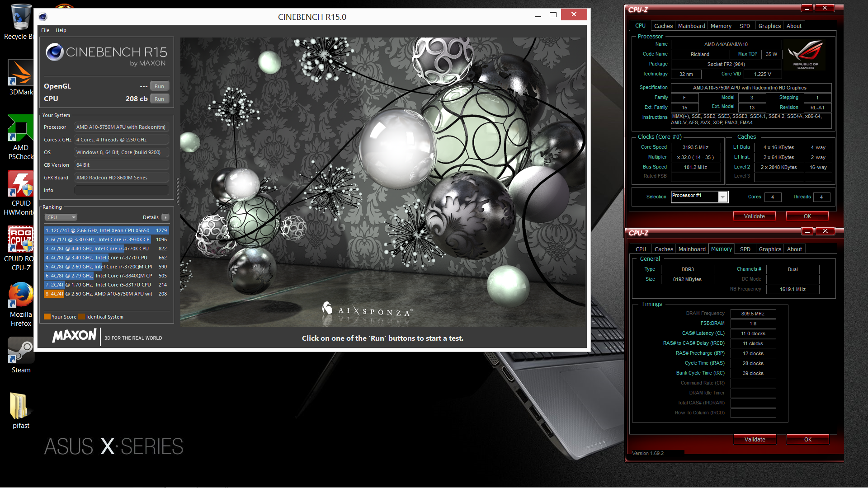868x488 pixels.
Task: Open the Graphics tab in the upper CPU-Z window
Action: pyautogui.click(x=769, y=26)
